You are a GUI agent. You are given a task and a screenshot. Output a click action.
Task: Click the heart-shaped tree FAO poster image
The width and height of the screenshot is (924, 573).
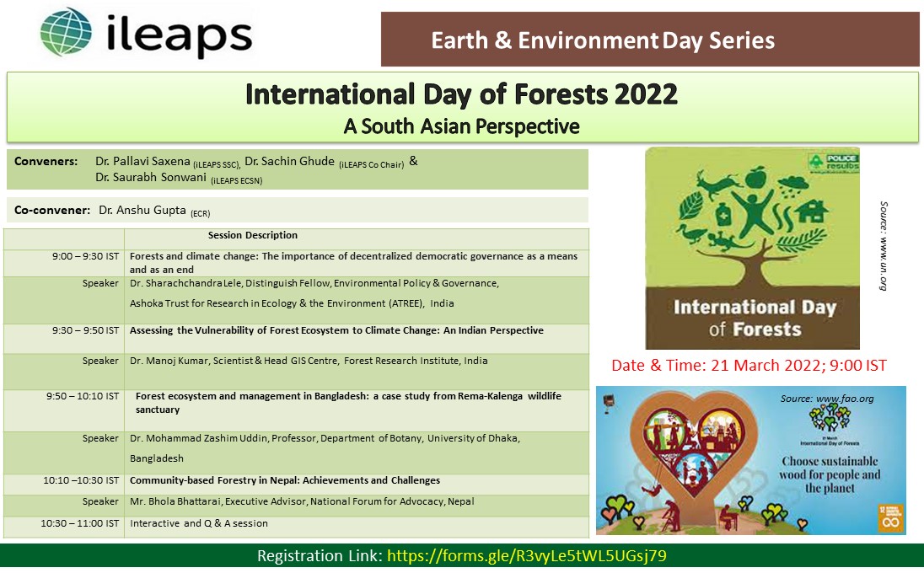(x=750, y=460)
